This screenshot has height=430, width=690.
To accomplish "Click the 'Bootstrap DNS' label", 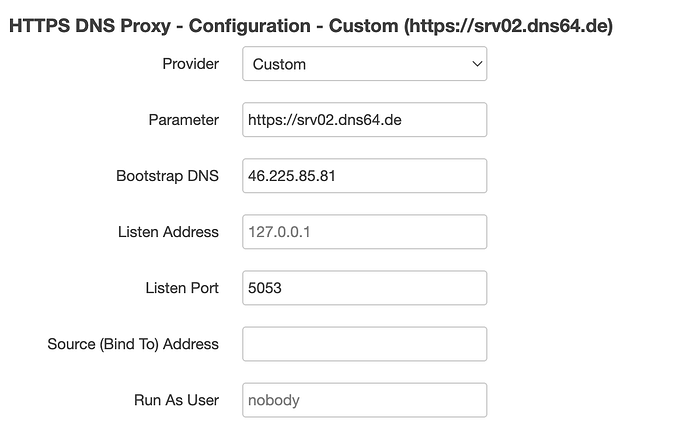I will tap(167, 176).
